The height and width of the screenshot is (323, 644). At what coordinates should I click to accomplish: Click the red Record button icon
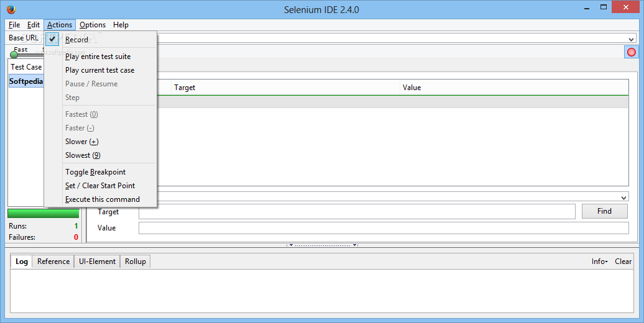click(632, 52)
